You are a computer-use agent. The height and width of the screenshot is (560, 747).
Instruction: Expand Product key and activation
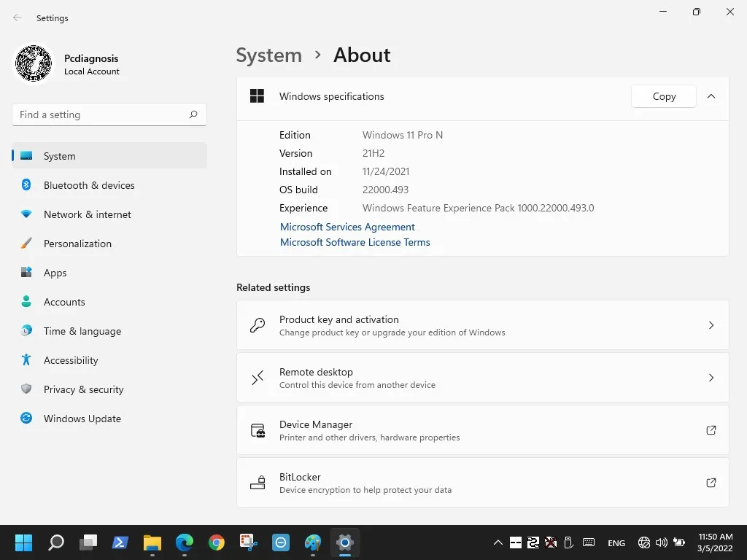[x=482, y=325]
